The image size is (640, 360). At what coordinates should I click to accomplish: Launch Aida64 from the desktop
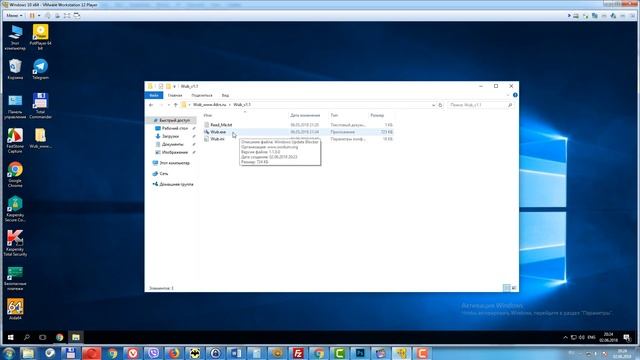point(15,309)
